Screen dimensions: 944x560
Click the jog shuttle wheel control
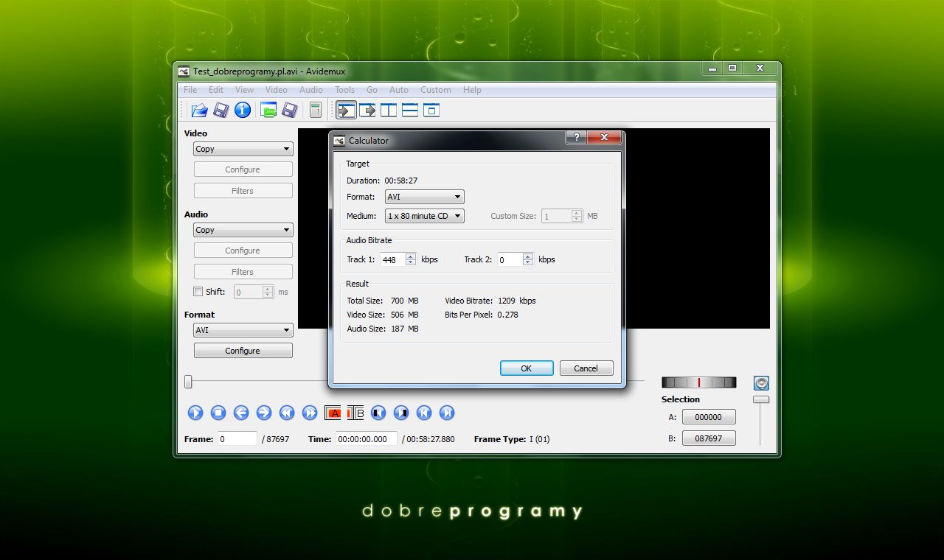(x=699, y=382)
